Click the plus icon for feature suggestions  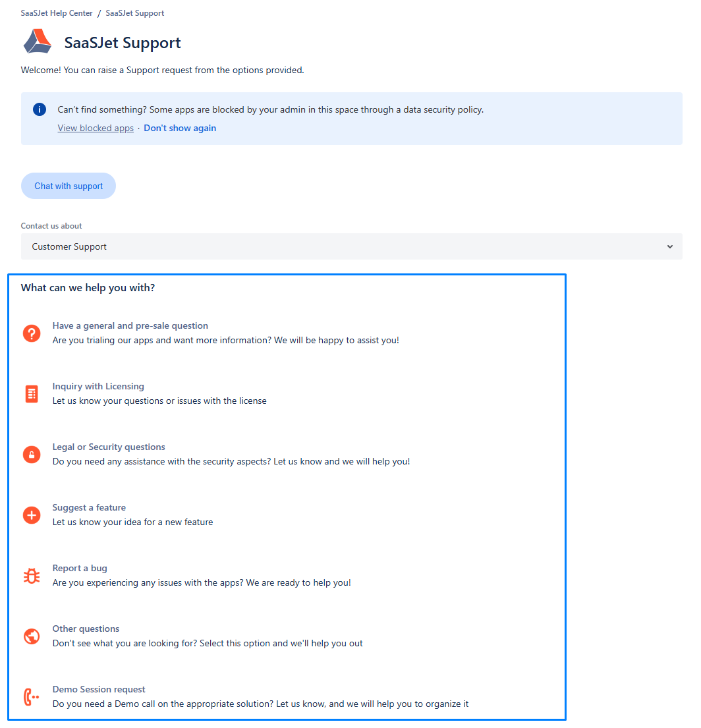click(32, 515)
